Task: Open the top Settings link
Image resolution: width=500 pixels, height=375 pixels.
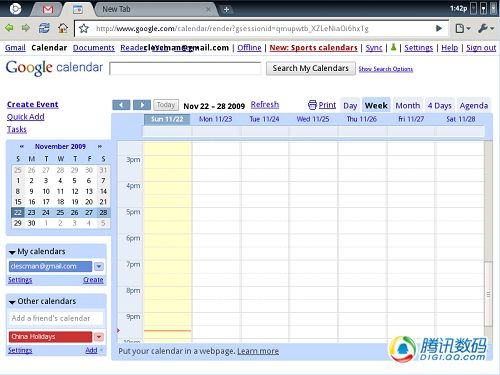Action: pos(419,48)
